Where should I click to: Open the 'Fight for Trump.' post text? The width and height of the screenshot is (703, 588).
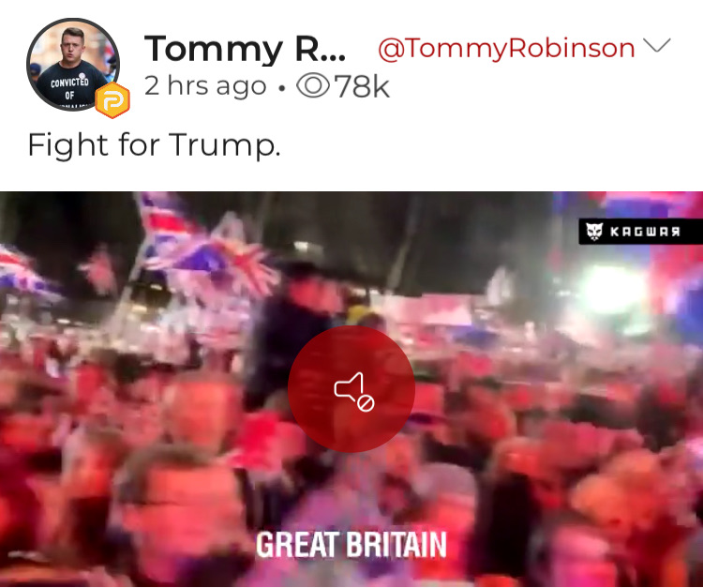point(155,144)
